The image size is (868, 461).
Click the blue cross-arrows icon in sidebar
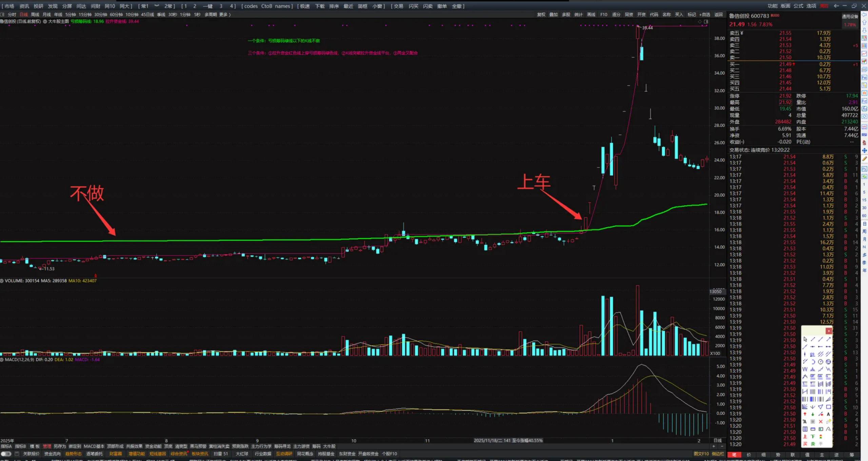pos(864,150)
